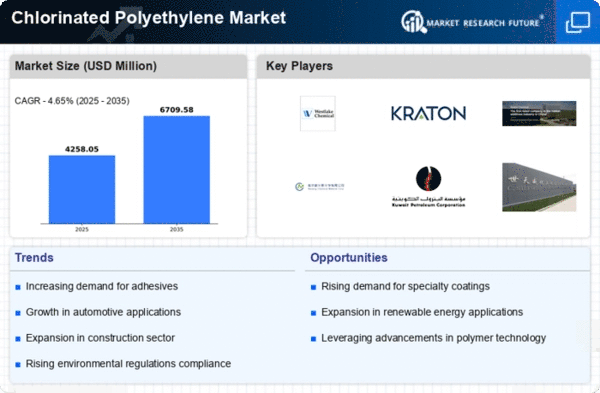
Task: Select the small green-logo company with Chinese text
Action: pyautogui.click(x=320, y=187)
